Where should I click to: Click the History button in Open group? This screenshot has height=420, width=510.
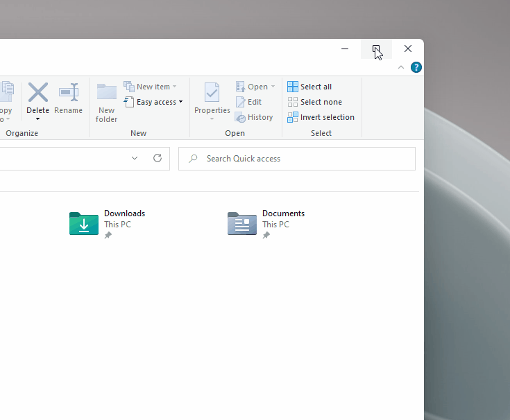tap(254, 117)
